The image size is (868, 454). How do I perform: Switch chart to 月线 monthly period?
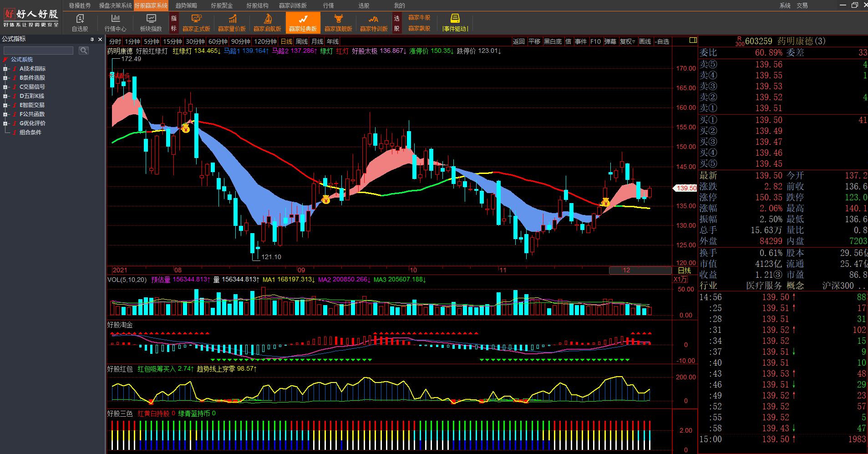point(317,41)
